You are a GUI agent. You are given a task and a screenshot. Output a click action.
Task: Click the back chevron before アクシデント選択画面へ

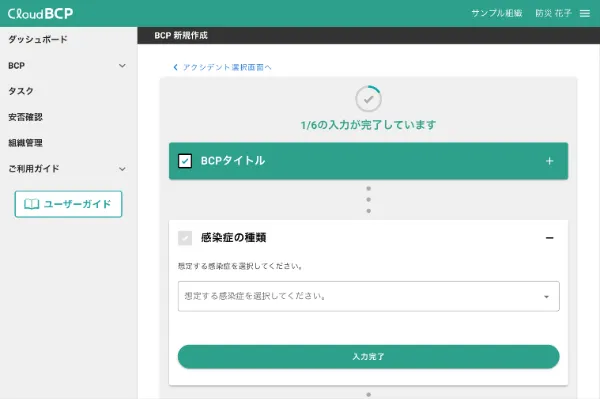pyautogui.click(x=175, y=67)
